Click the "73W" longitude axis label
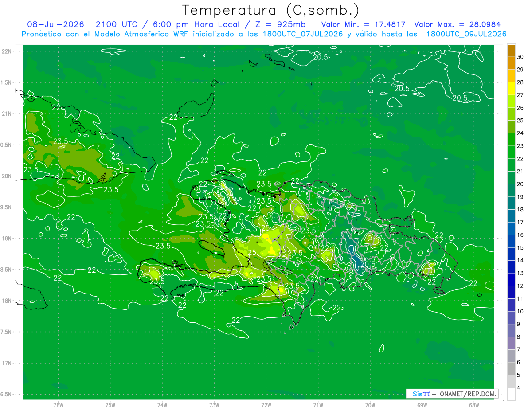 point(214,405)
